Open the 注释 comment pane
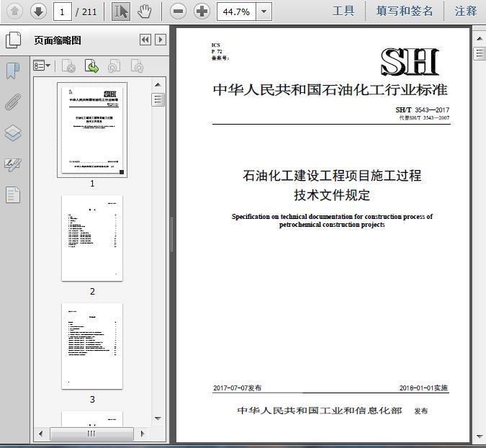Image resolution: width=486 pixels, height=448 pixels. pyautogui.click(x=466, y=11)
